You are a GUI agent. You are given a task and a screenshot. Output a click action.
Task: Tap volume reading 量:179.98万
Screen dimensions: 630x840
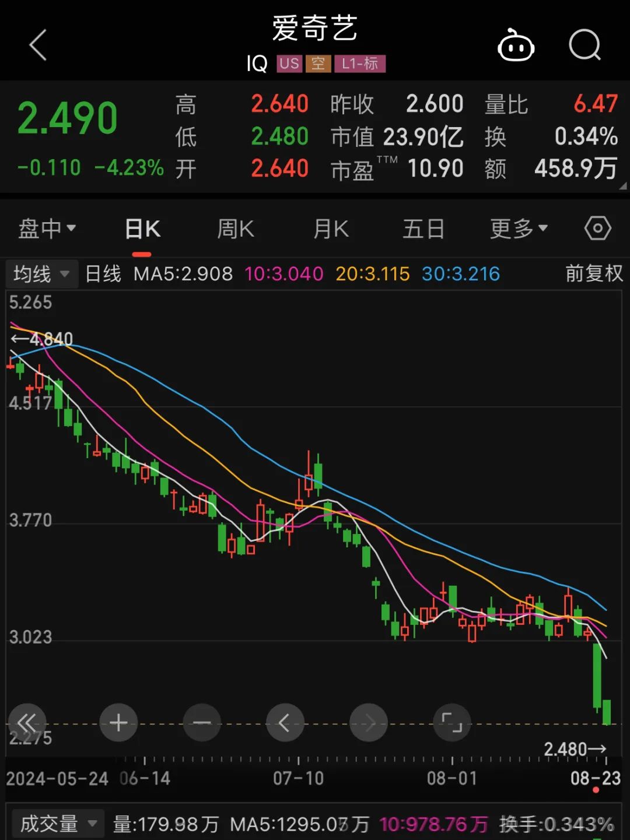click(x=166, y=824)
